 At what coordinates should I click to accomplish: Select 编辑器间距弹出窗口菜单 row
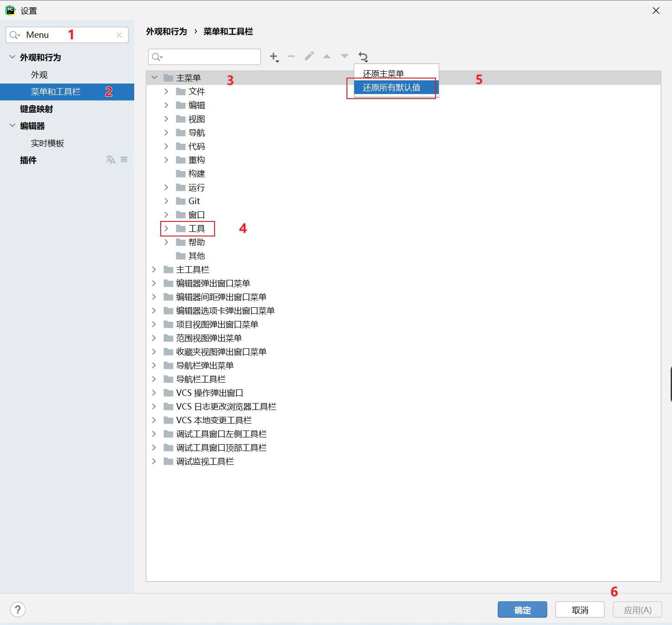click(x=404, y=297)
